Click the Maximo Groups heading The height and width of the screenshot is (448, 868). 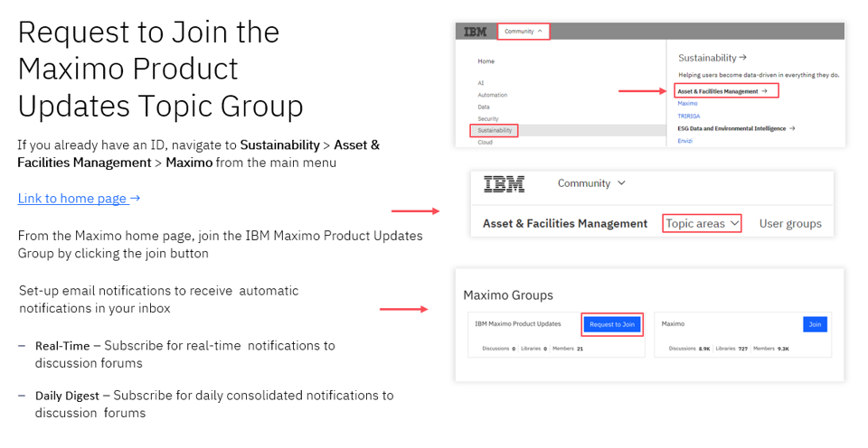point(507,295)
